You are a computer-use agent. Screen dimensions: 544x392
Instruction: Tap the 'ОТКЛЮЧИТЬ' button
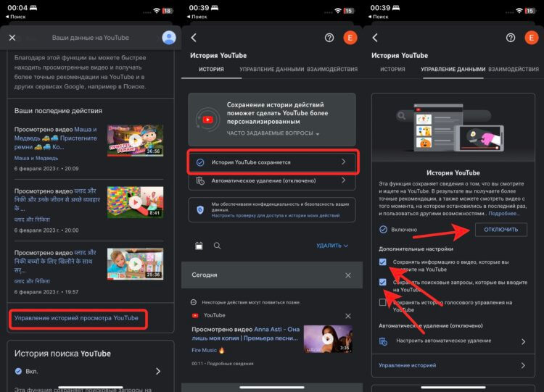point(501,230)
